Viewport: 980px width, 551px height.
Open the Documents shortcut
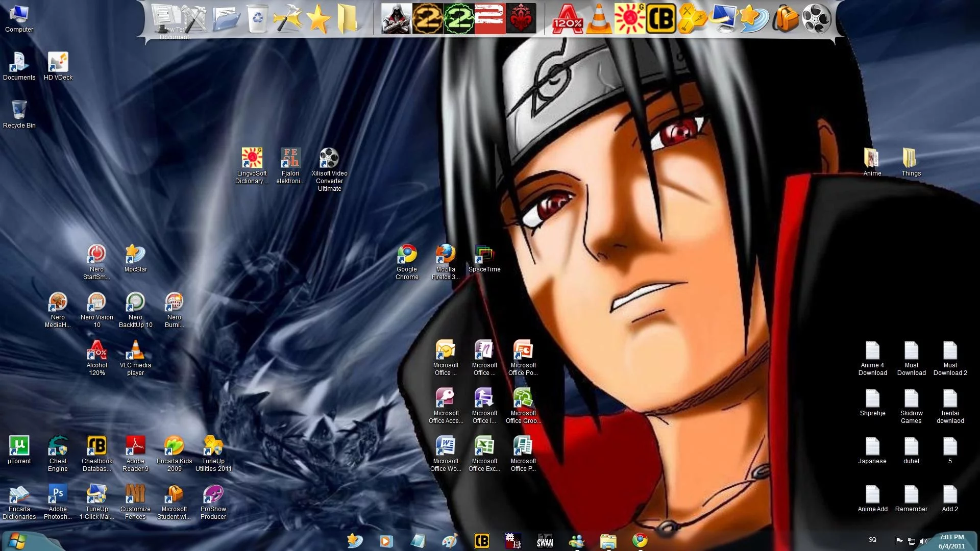pyautogui.click(x=19, y=66)
